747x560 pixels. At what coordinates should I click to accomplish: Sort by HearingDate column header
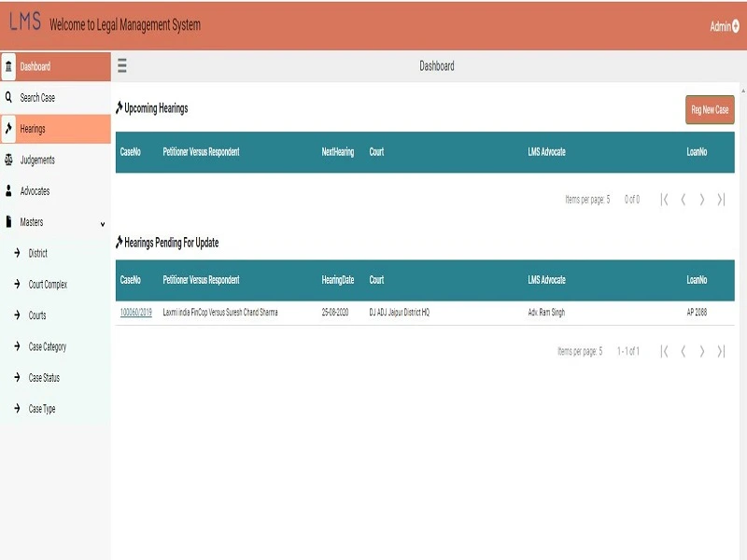[x=337, y=280]
